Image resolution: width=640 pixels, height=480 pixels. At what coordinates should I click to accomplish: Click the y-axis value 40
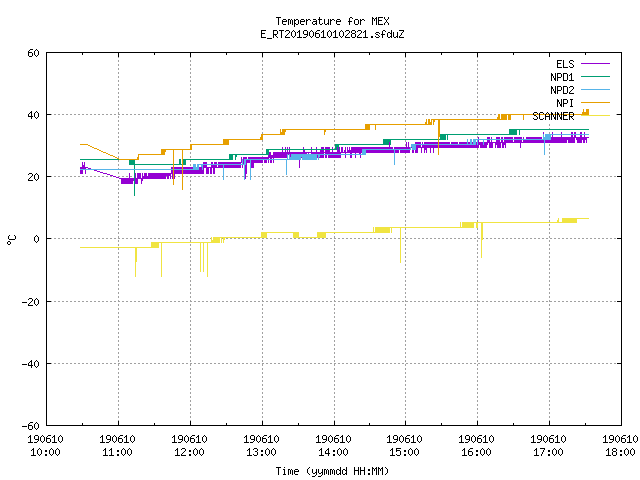pyautogui.click(x=33, y=115)
